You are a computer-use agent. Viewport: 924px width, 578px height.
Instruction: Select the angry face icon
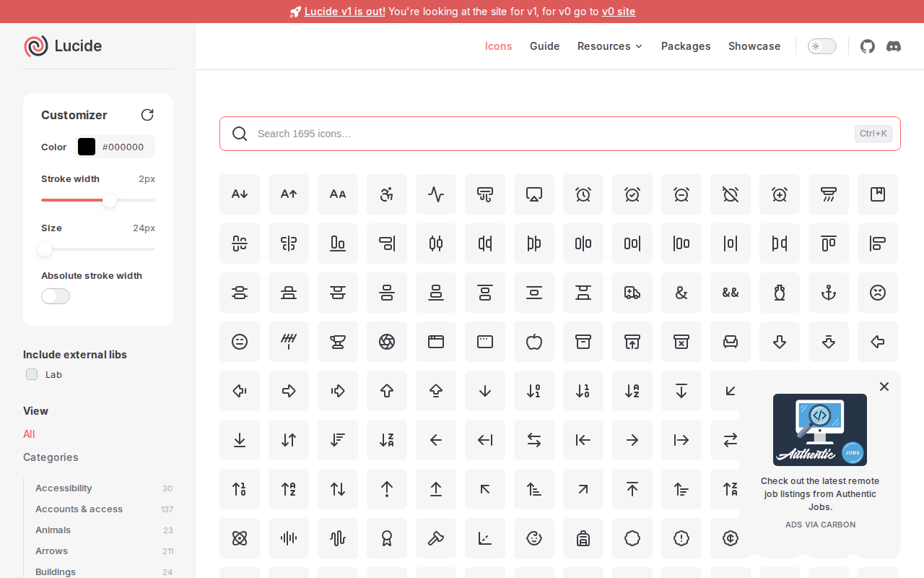click(x=878, y=293)
